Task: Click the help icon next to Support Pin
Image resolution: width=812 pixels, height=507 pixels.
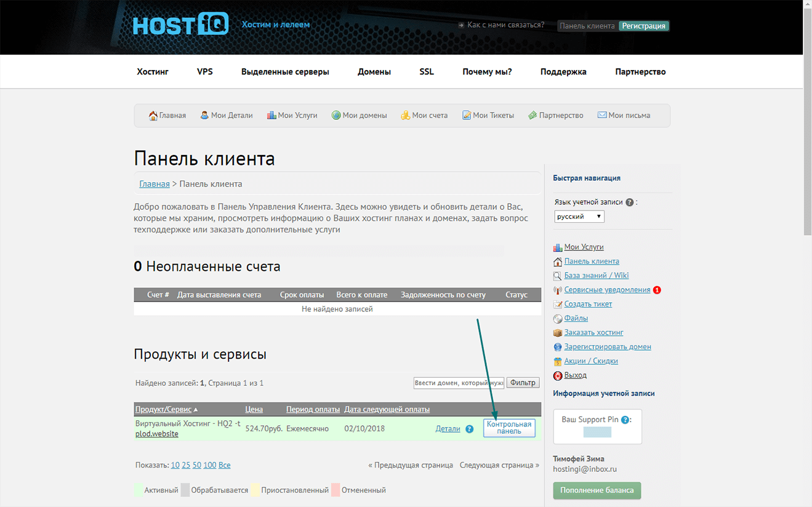Action: pos(625,420)
